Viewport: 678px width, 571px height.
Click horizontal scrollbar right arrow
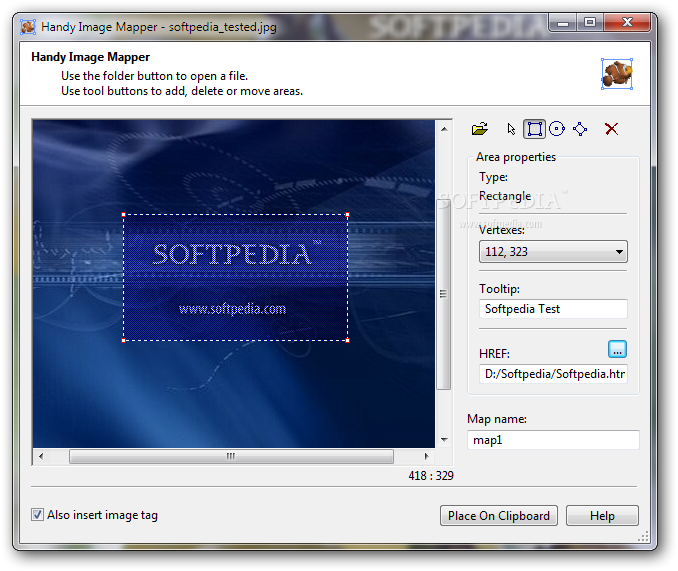[426, 456]
